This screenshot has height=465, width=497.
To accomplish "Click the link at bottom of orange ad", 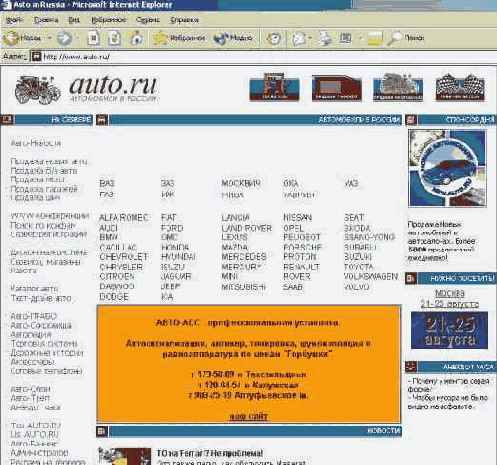I will [249, 417].
